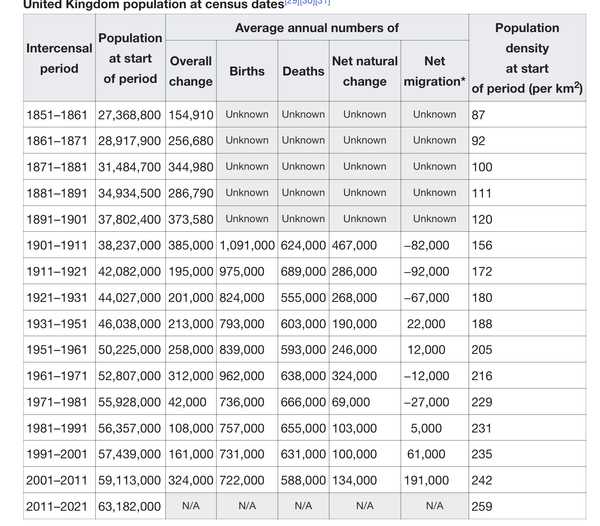Select population value 44,027,000

pyautogui.click(x=129, y=298)
